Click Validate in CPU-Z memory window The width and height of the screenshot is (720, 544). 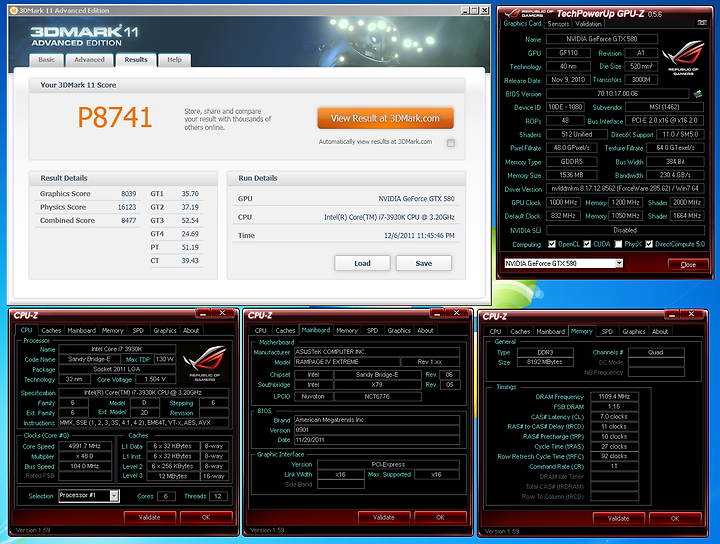coord(619,518)
